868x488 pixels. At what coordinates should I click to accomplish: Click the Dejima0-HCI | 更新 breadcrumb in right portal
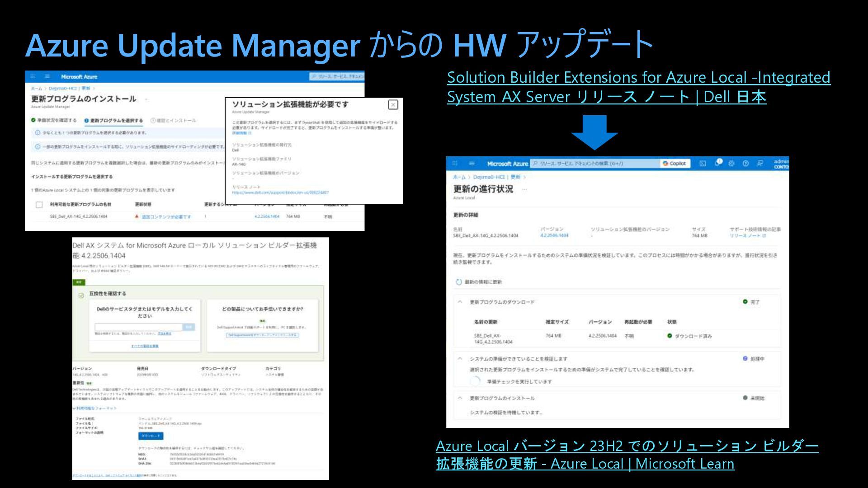pos(497,177)
